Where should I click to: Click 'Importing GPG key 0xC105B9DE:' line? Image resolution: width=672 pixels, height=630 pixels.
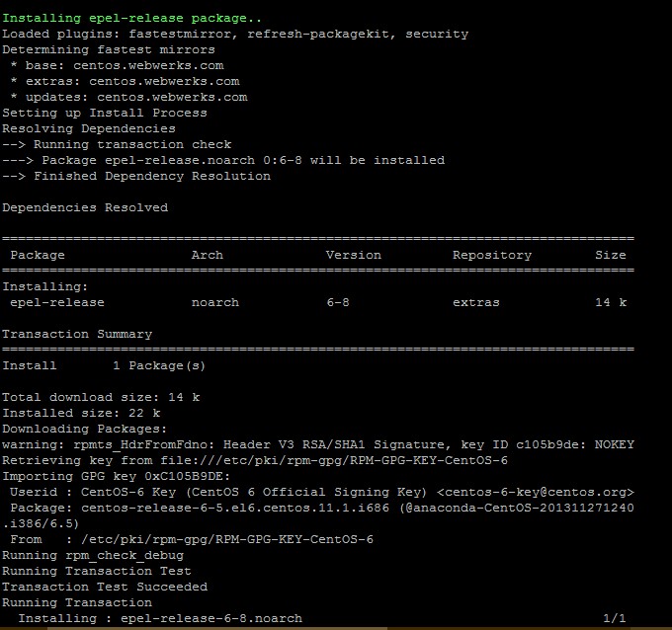pyautogui.click(x=117, y=477)
